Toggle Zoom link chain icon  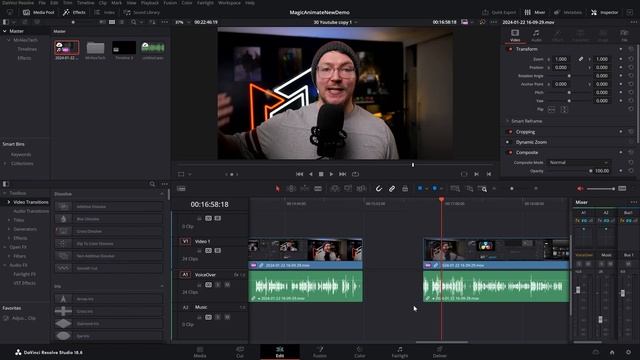point(581,59)
